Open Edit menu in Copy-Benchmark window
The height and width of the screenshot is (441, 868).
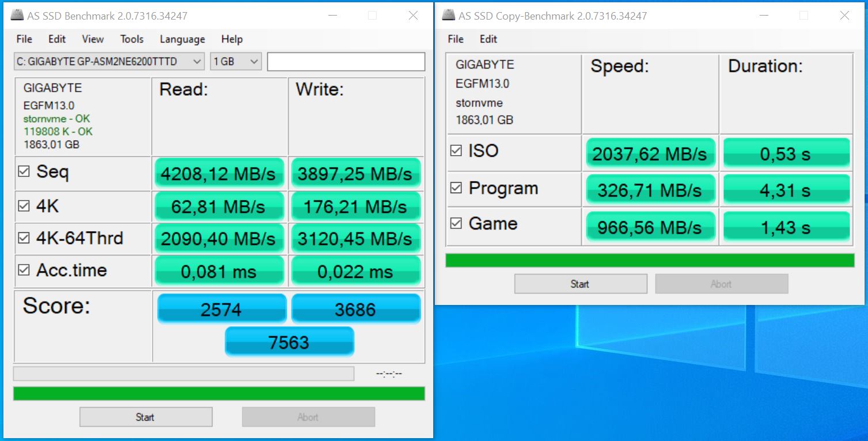pos(488,39)
